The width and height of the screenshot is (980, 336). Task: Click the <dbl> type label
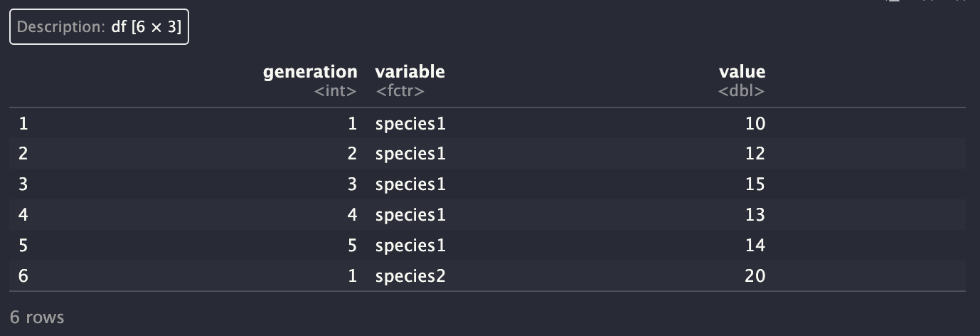click(x=741, y=91)
